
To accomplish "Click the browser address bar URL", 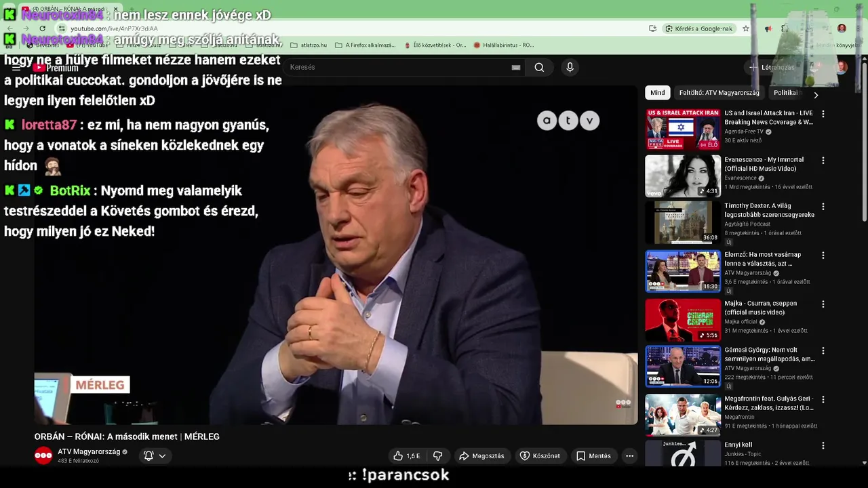I will pos(114,28).
